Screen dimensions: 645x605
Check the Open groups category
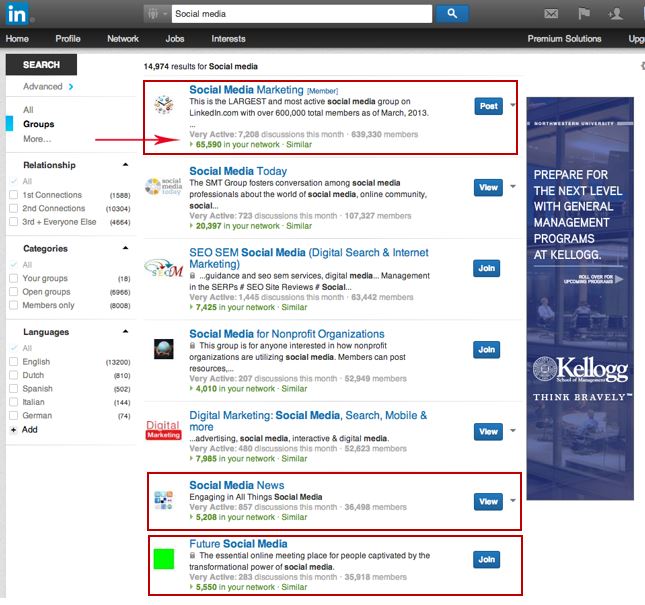coord(14,292)
